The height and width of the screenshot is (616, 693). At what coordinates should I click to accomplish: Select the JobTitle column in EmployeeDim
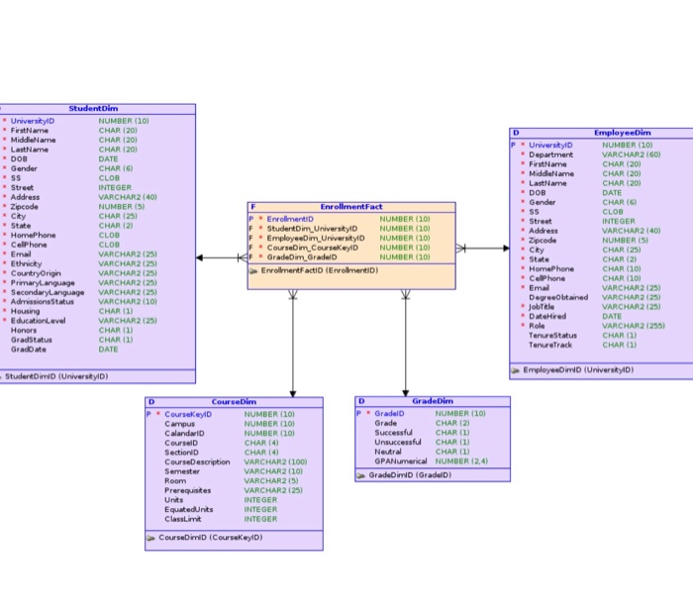click(x=542, y=307)
